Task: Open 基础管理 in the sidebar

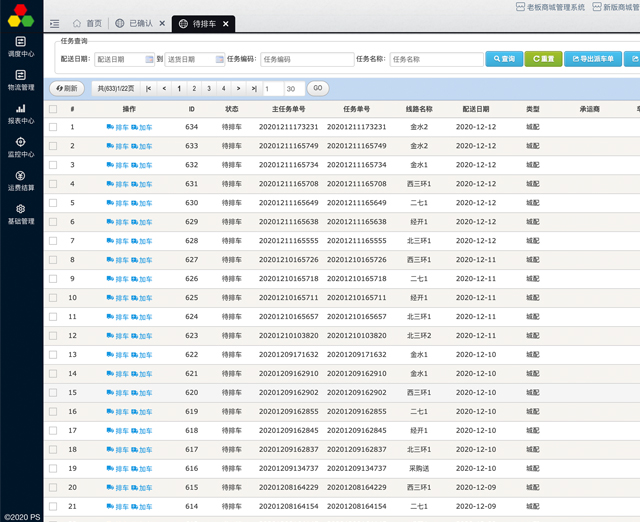Action: click(x=21, y=214)
